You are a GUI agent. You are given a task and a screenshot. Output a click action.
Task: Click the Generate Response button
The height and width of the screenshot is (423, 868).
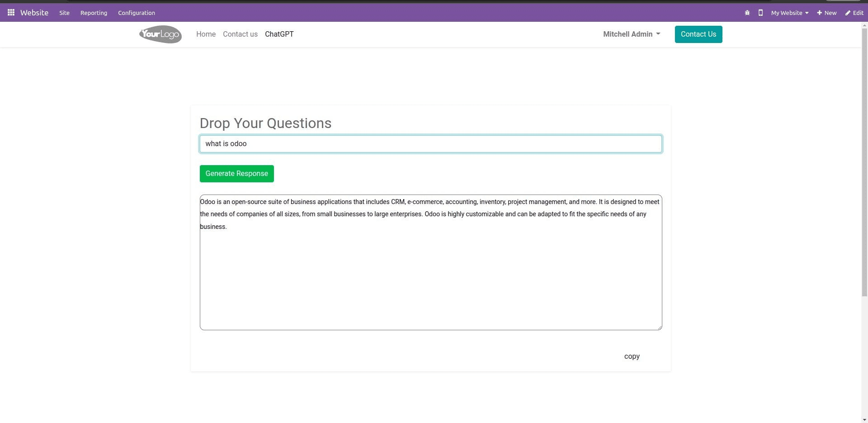237,174
